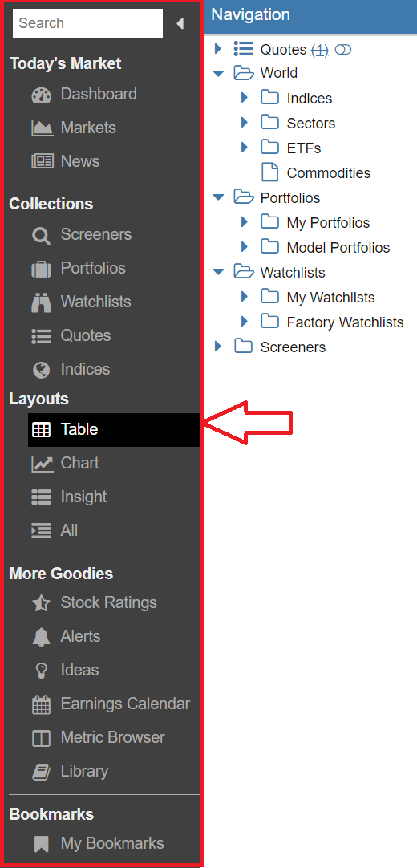Open the Stock Ratings star icon

pos(42,603)
